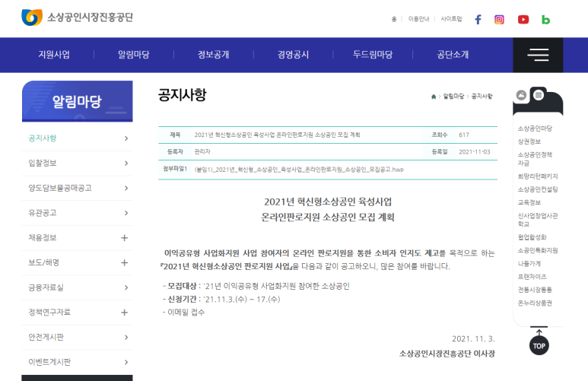Click the chevron next to 입찰정보
Viewport: 588px width, 381px height.
click(126, 164)
